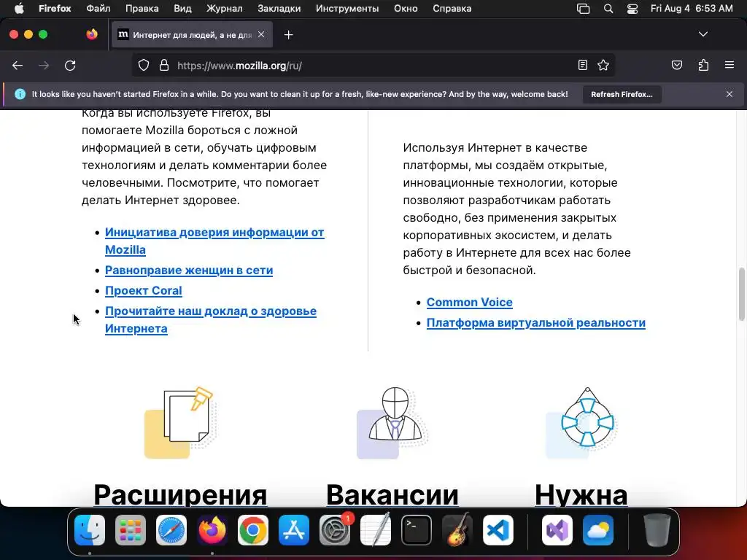Open App Store from the Dock
The height and width of the screenshot is (560, 747).
tap(294, 530)
